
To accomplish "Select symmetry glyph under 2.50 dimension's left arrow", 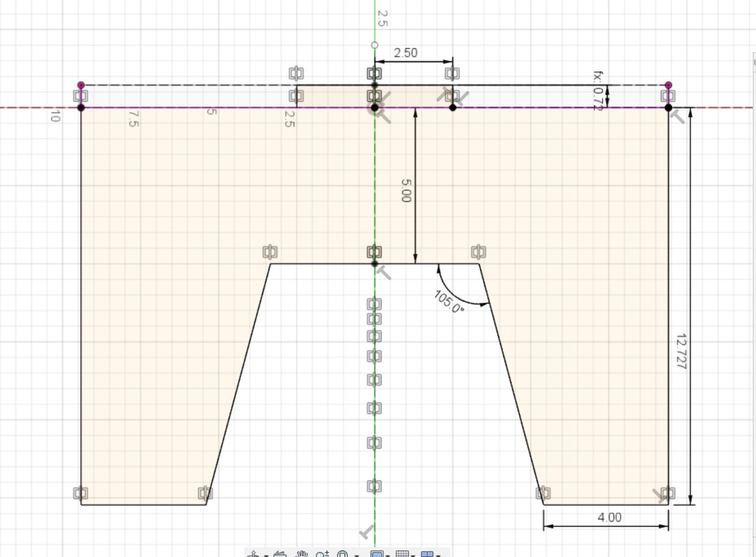I will (x=374, y=73).
